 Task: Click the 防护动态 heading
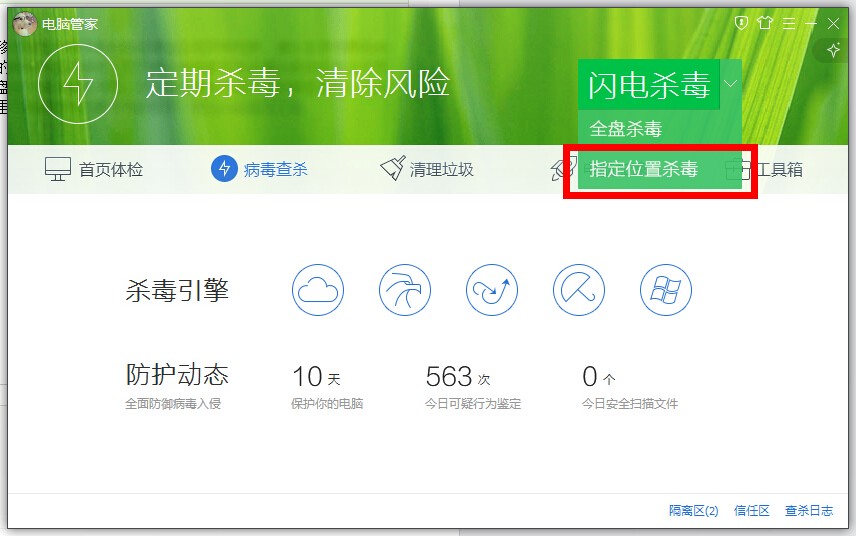[177, 374]
